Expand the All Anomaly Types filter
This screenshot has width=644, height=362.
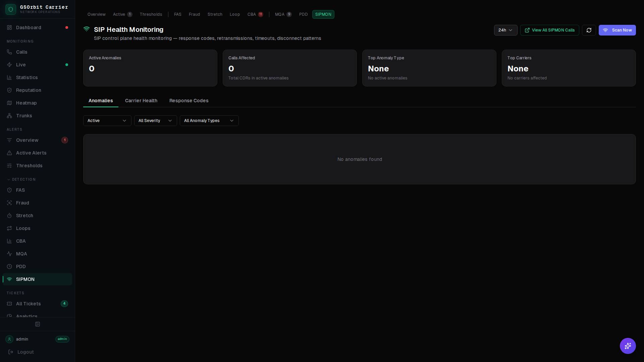209,121
